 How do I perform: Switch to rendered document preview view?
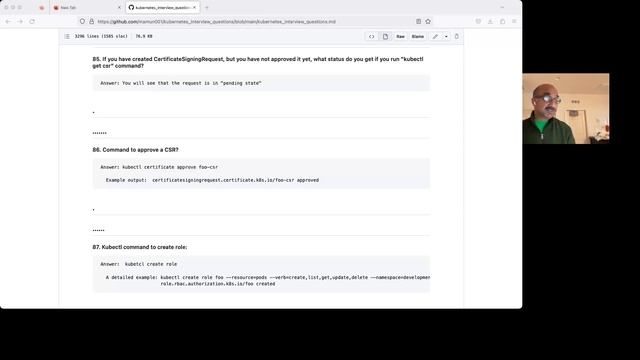pyautogui.click(x=385, y=36)
